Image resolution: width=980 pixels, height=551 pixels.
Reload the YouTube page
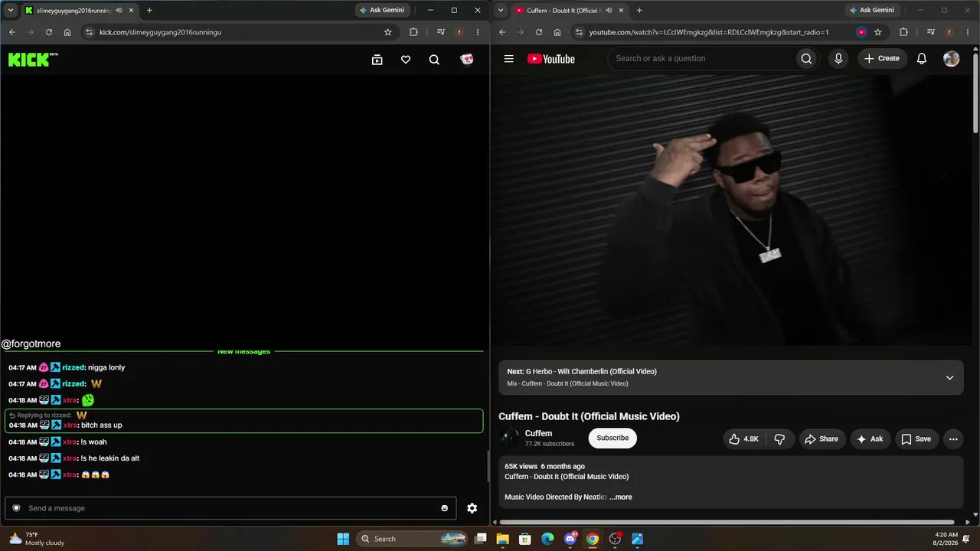(x=539, y=32)
